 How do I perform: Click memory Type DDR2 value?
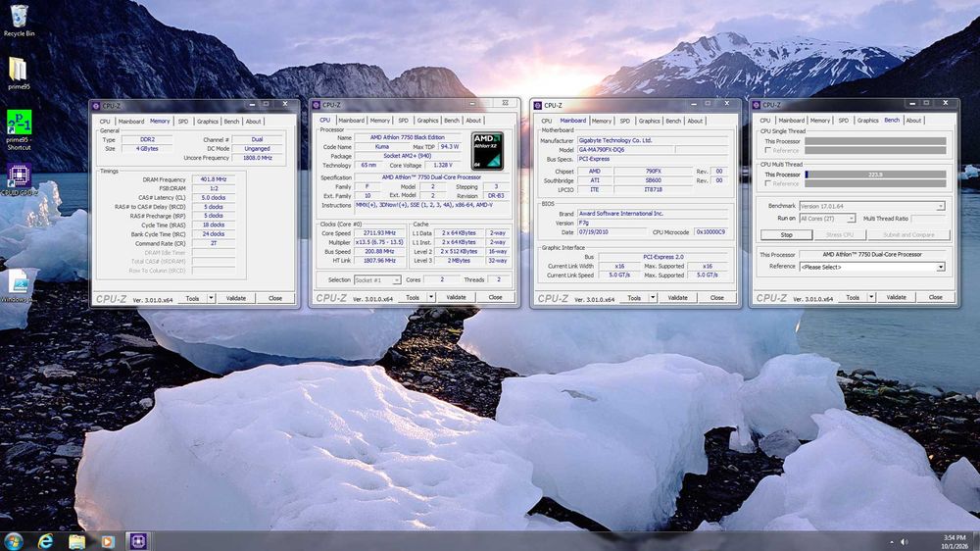pyautogui.click(x=147, y=139)
